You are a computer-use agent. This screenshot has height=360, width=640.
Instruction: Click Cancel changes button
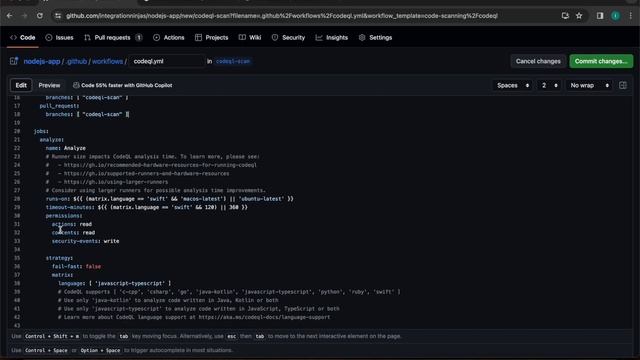(538, 61)
